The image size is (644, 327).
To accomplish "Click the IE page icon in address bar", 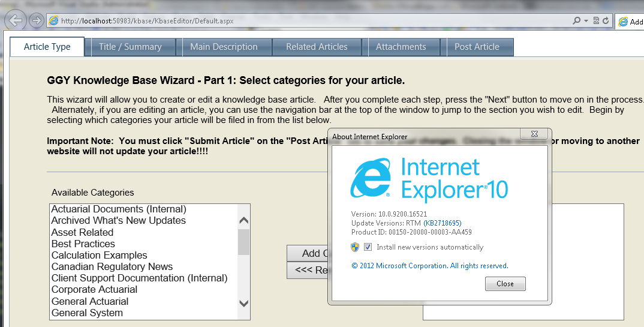I will click(x=54, y=20).
